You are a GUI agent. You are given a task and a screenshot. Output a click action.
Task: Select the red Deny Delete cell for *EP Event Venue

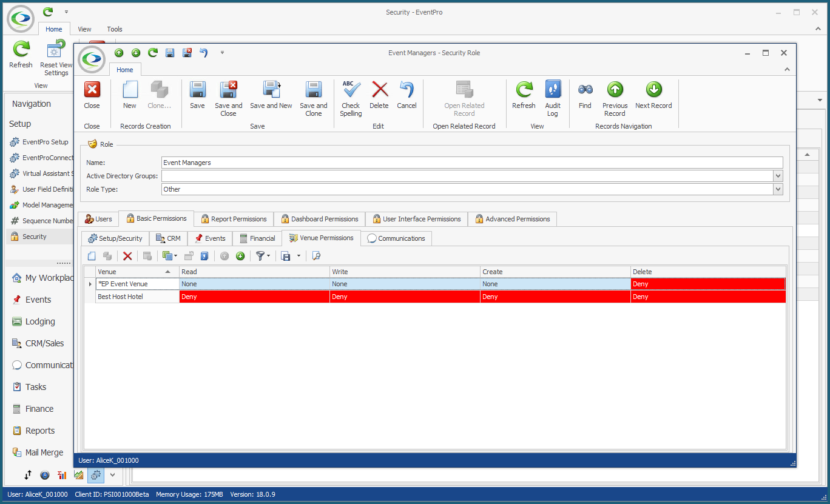point(708,284)
